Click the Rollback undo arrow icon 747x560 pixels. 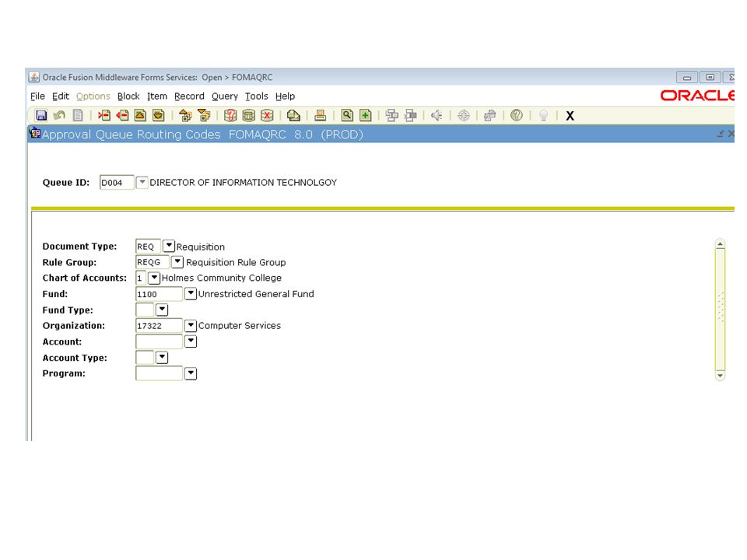(x=60, y=115)
